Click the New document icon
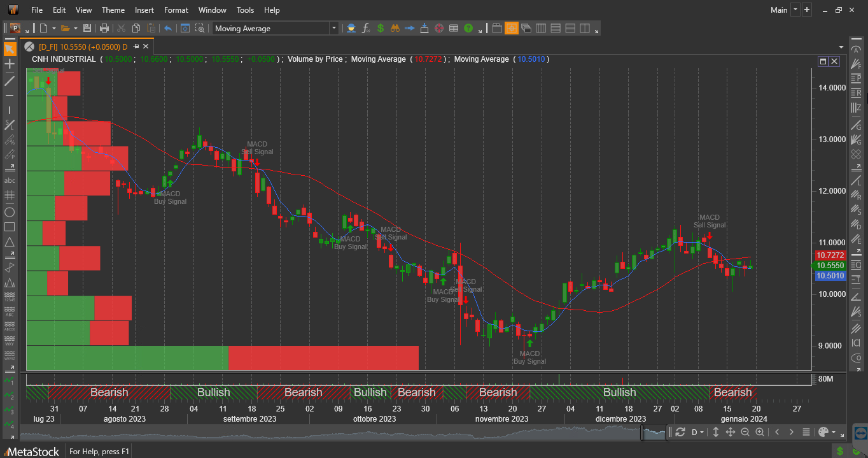The width and height of the screenshot is (868, 458). [43, 28]
